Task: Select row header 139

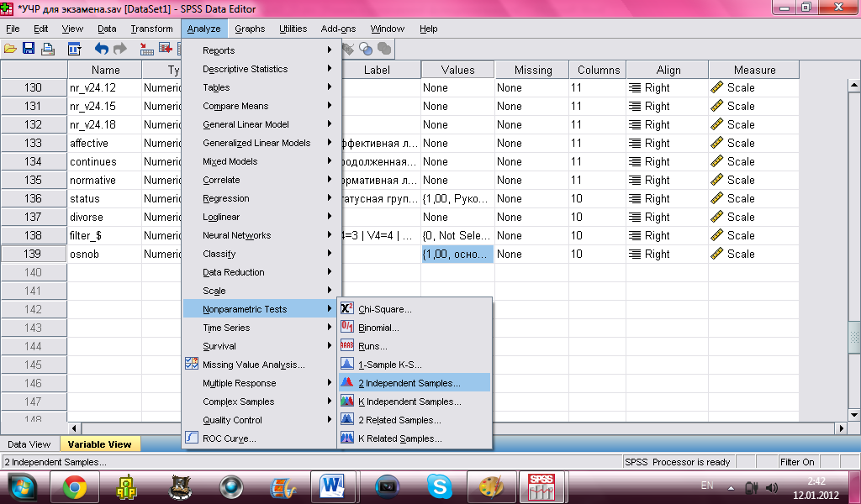Action: [x=34, y=254]
